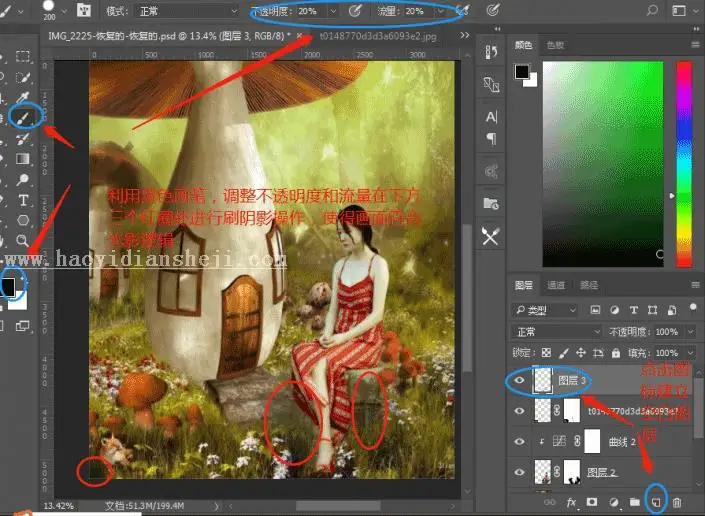Screen dimensions: 705x516
Task: Lock transparent pixels
Action: (546, 353)
